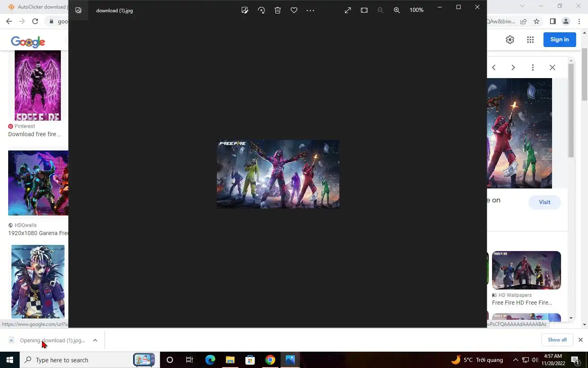Click the Type here to search box

coord(90,360)
